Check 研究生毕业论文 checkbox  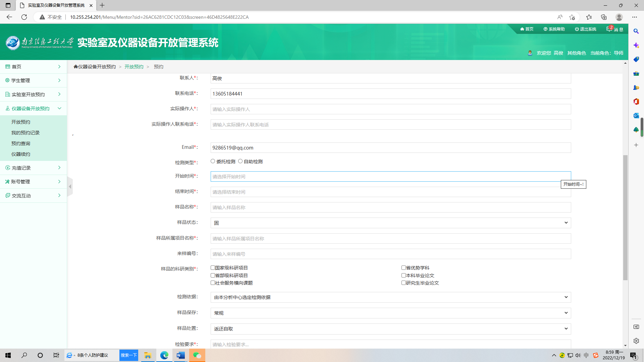pyautogui.click(x=404, y=283)
